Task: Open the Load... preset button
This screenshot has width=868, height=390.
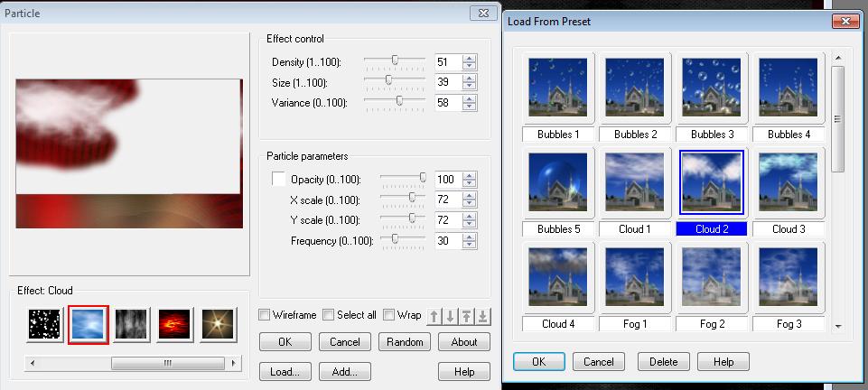Action: (285, 372)
